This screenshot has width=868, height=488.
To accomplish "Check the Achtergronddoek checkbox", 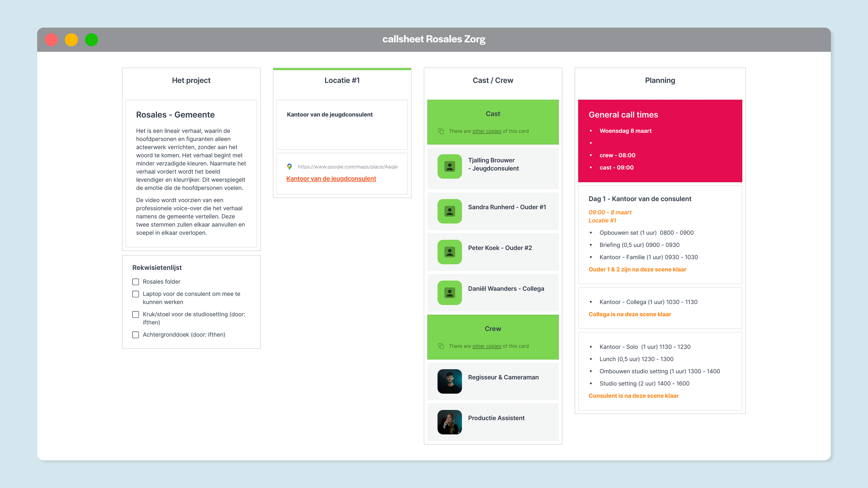I will 135,335.
